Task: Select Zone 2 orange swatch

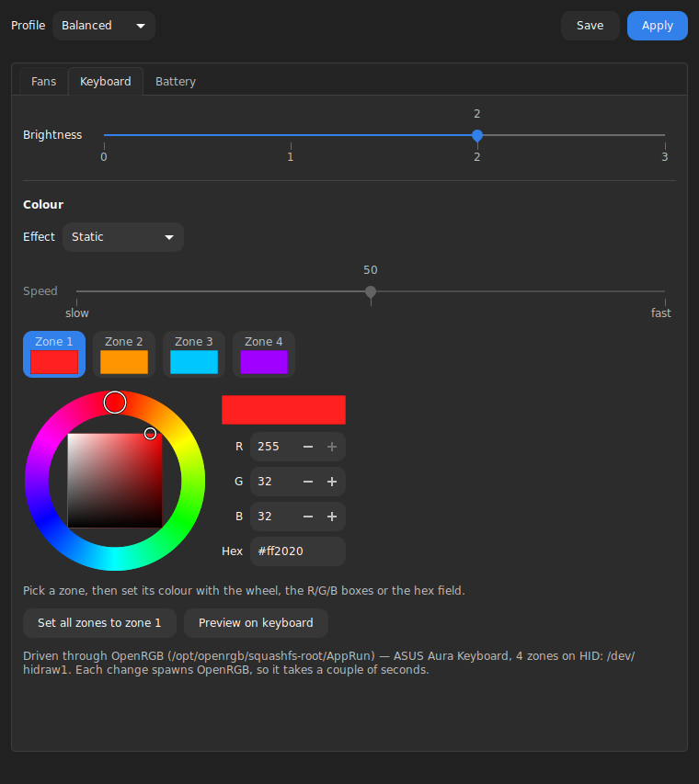Action: (x=124, y=361)
